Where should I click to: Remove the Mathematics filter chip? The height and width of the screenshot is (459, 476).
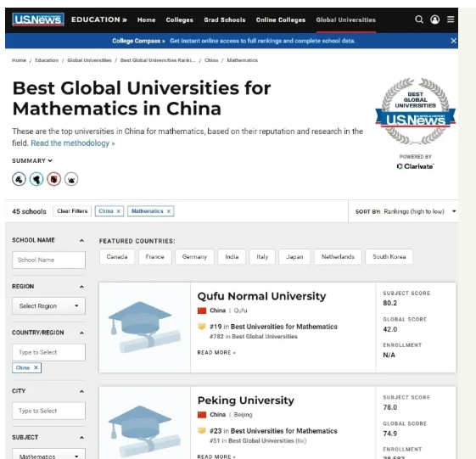tap(169, 211)
